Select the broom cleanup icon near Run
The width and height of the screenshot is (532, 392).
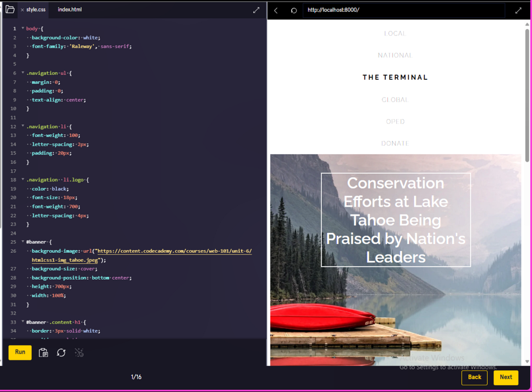[x=79, y=352]
